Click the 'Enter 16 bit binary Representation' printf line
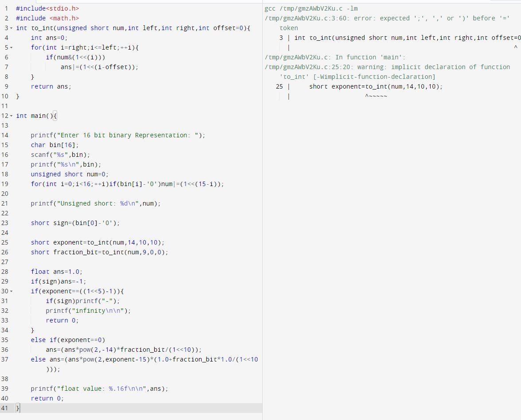Image resolution: width=521 pixels, height=420 pixels. tap(118, 135)
